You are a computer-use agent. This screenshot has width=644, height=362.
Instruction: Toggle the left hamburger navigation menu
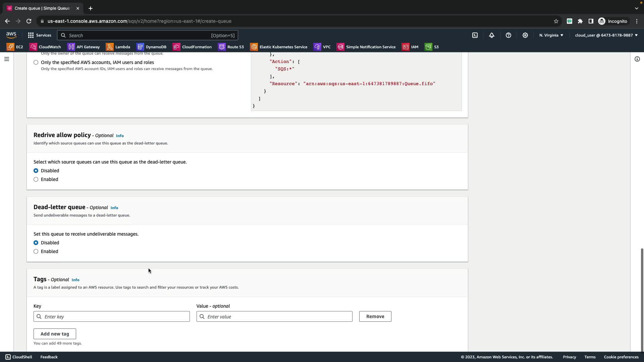pyautogui.click(x=7, y=59)
